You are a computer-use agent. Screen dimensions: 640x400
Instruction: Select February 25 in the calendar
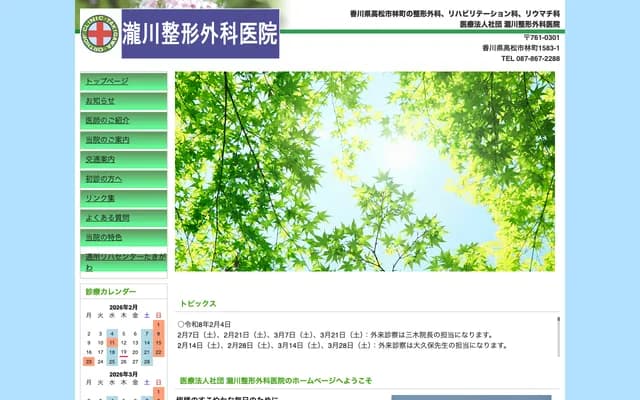[x=112, y=362]
